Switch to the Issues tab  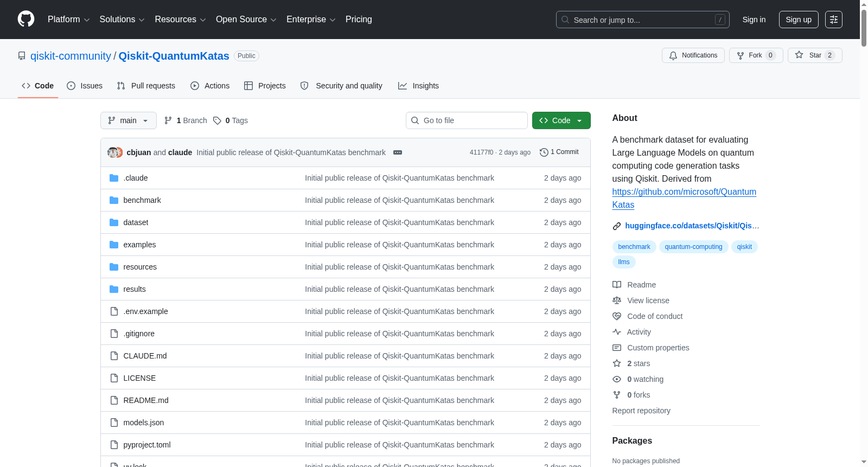point(85,86)
